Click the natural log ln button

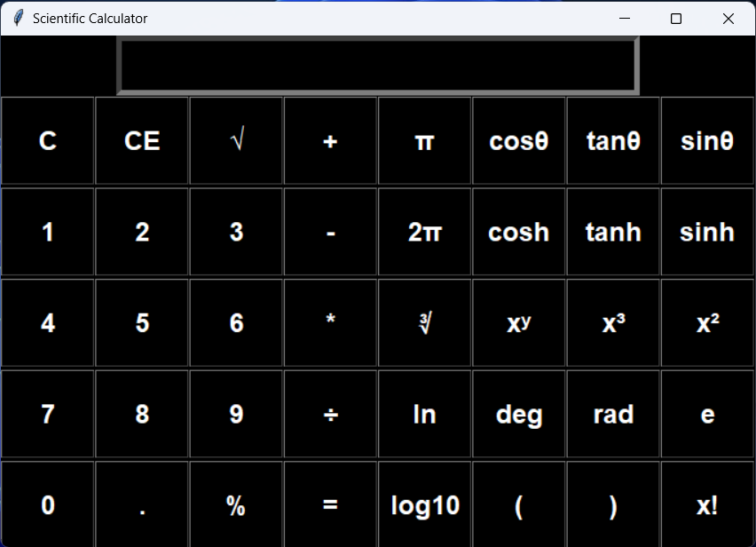pos(424,414)
